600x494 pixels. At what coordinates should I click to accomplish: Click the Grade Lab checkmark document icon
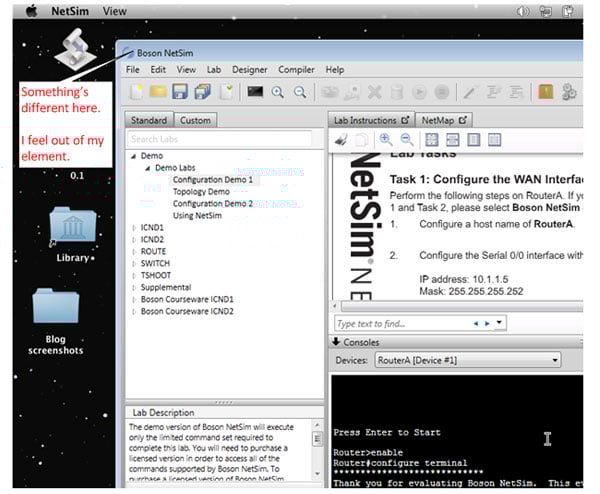(227, 92)
